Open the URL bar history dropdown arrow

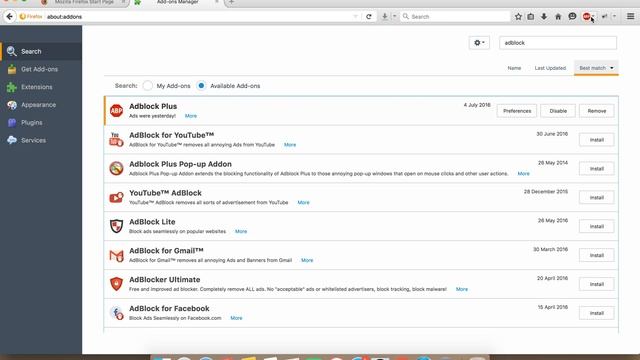(x=356, y=17)
